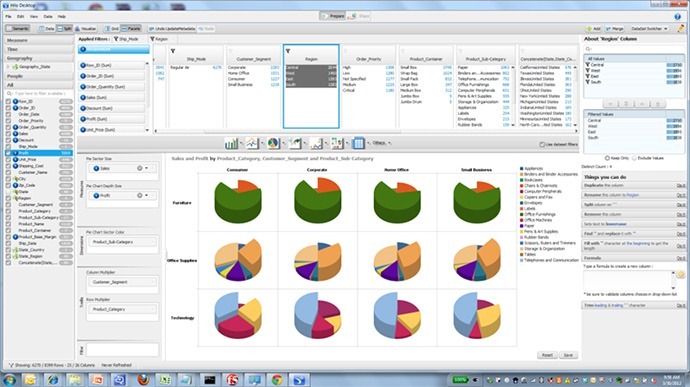Launch Firefox from the taskbar

pos(143,379)
